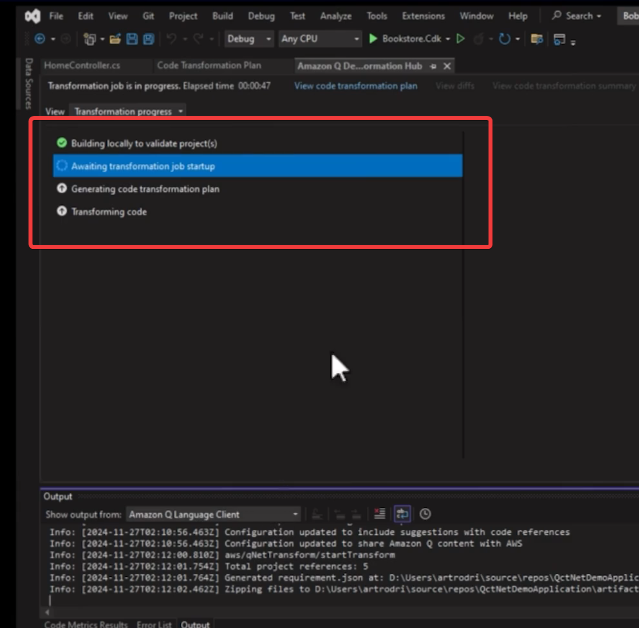Expand the Bookstore.Cdk startup project dropdown arrow

point(448,39)
